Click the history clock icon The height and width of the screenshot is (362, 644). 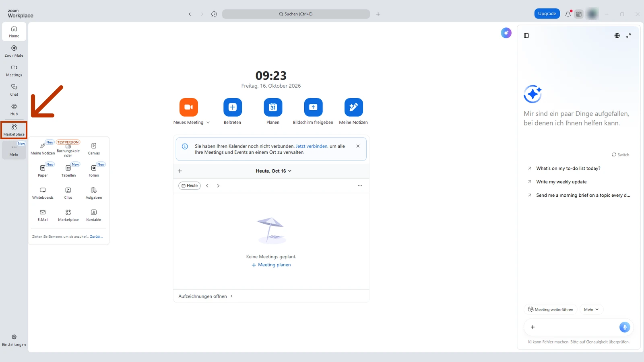click(214, 14)
